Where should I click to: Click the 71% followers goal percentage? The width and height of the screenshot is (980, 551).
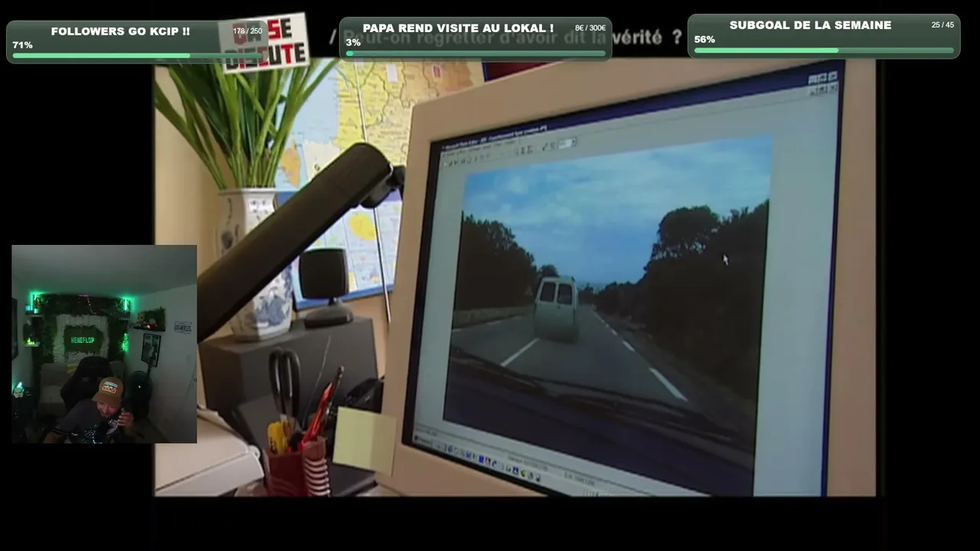(22, 45)
